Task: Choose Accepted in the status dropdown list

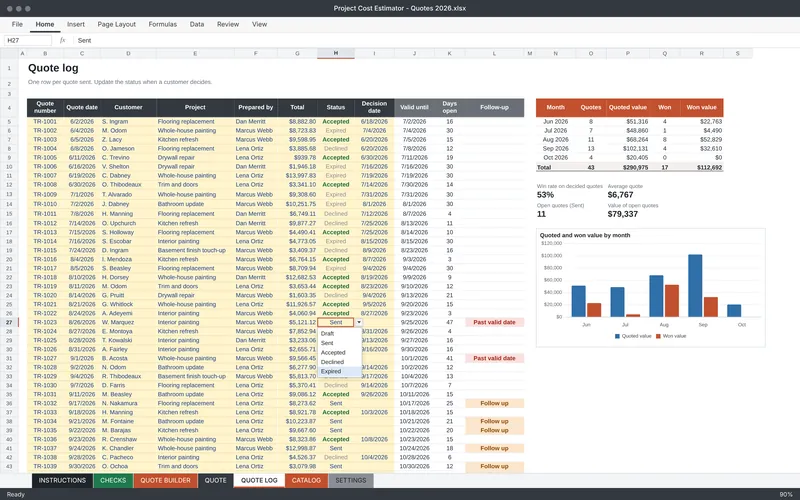Action: (x=340, y=353)
